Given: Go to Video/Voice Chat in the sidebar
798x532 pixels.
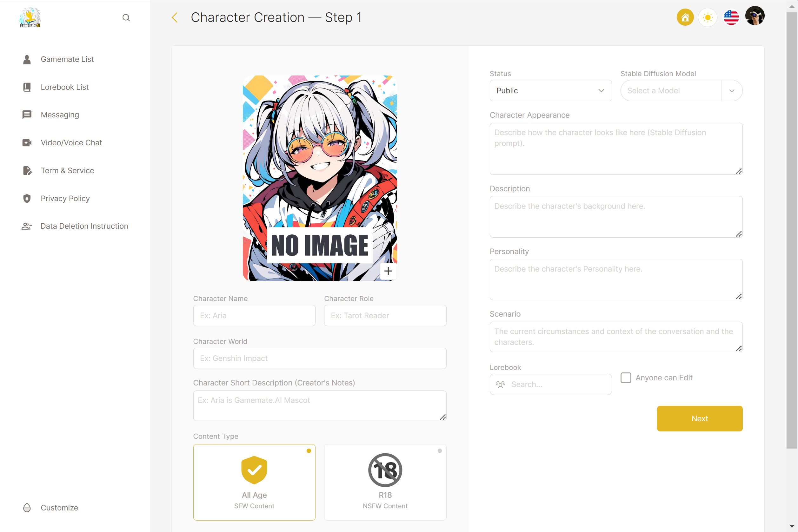Looking at the screenshot, I should [71, 142].
